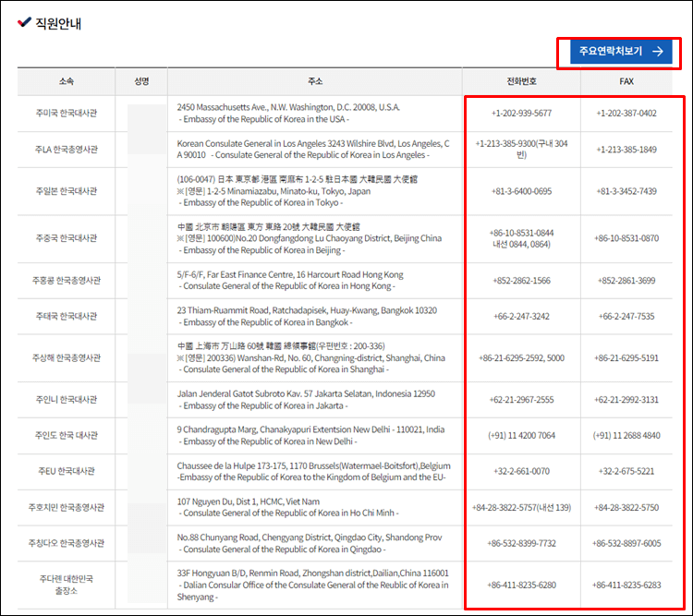The height and width of the screenshot is (616, 693).
Task: Click phone number +86-411-8235-6280
Action: [x=521, y=586]
